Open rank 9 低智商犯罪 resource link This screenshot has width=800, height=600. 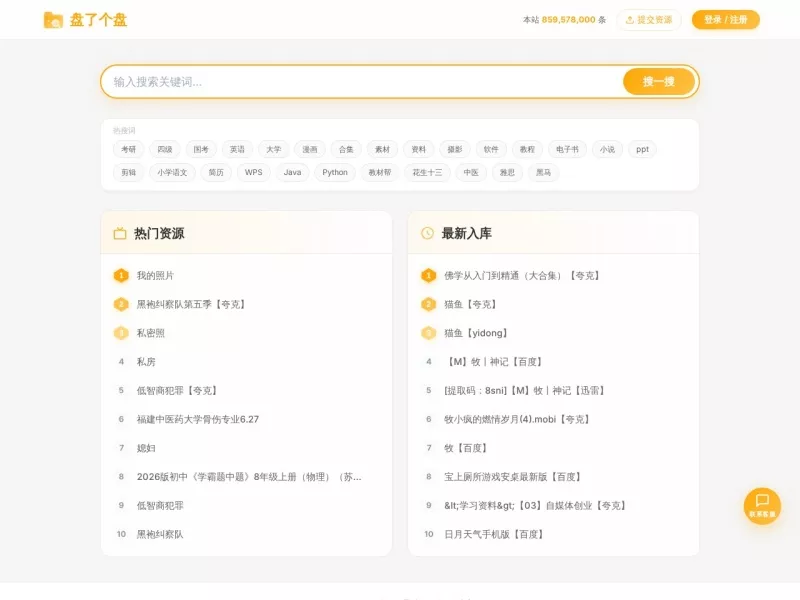160,506
